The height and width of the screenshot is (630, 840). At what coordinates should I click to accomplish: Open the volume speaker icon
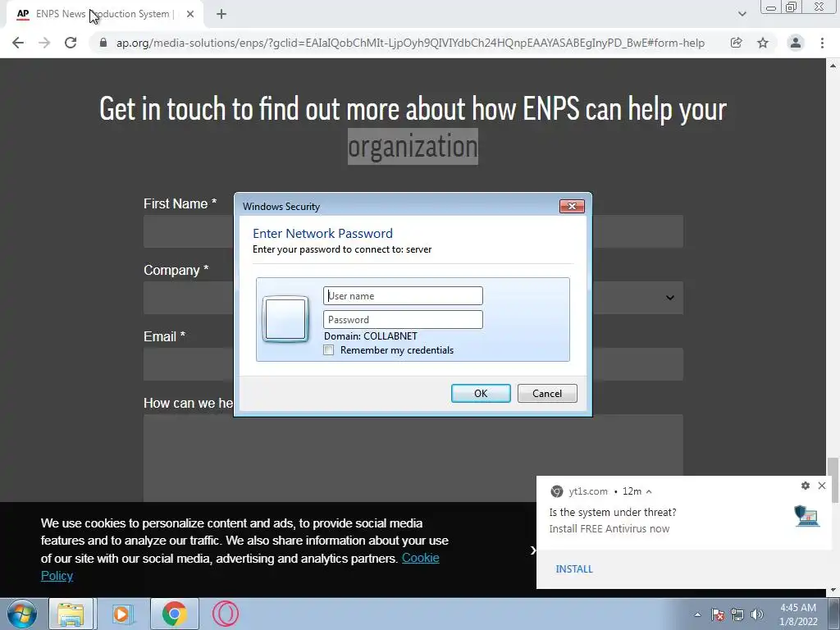[756, 615]
